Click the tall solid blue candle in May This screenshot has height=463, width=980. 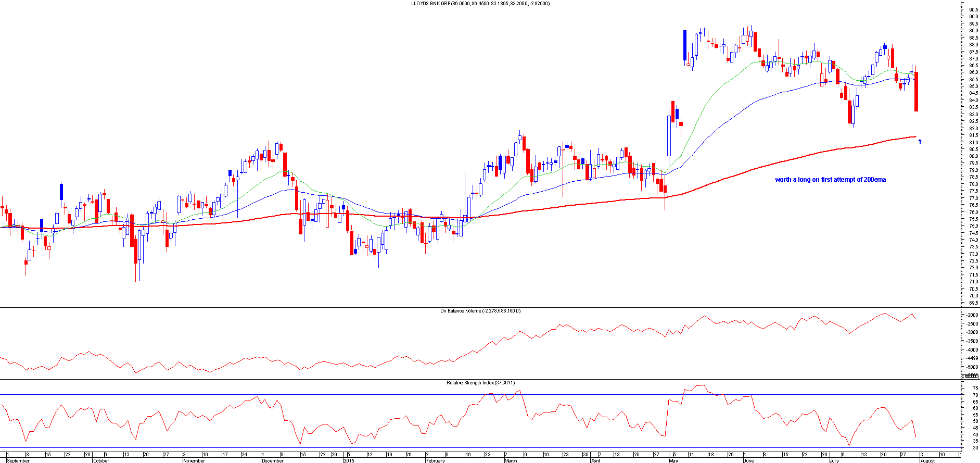point(684,46)
